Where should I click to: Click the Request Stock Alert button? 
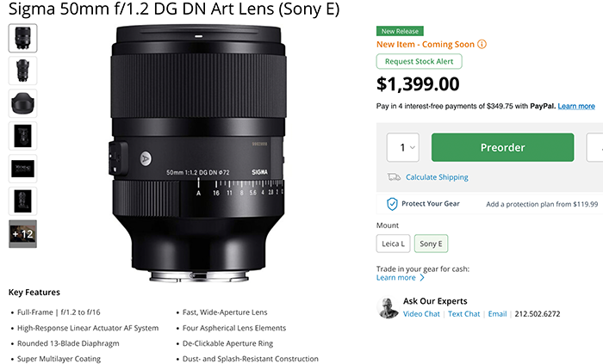click(x=420, y=61)
